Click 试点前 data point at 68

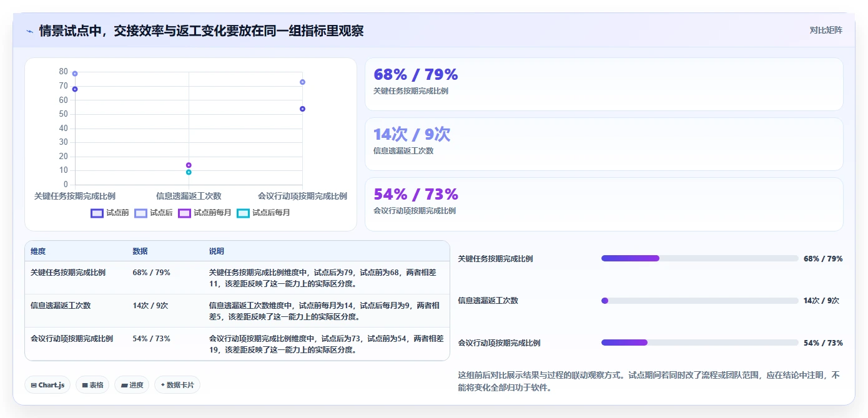(x=75, y=89)
